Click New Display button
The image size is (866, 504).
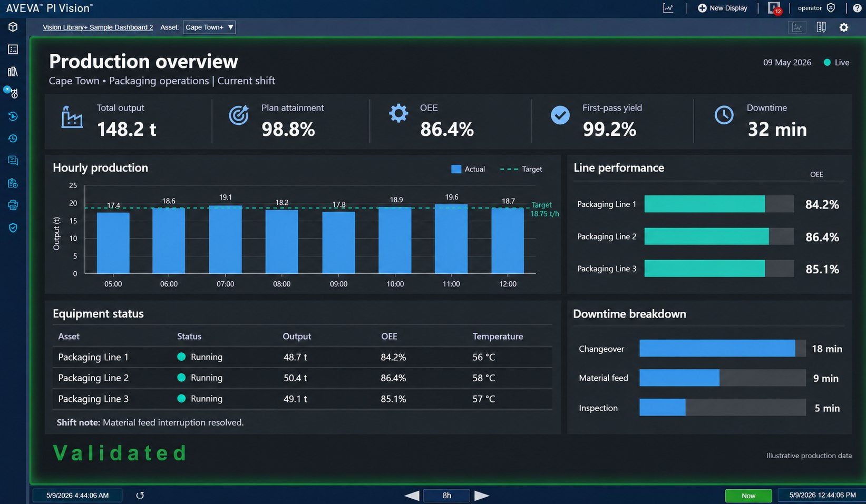(723, 8)
